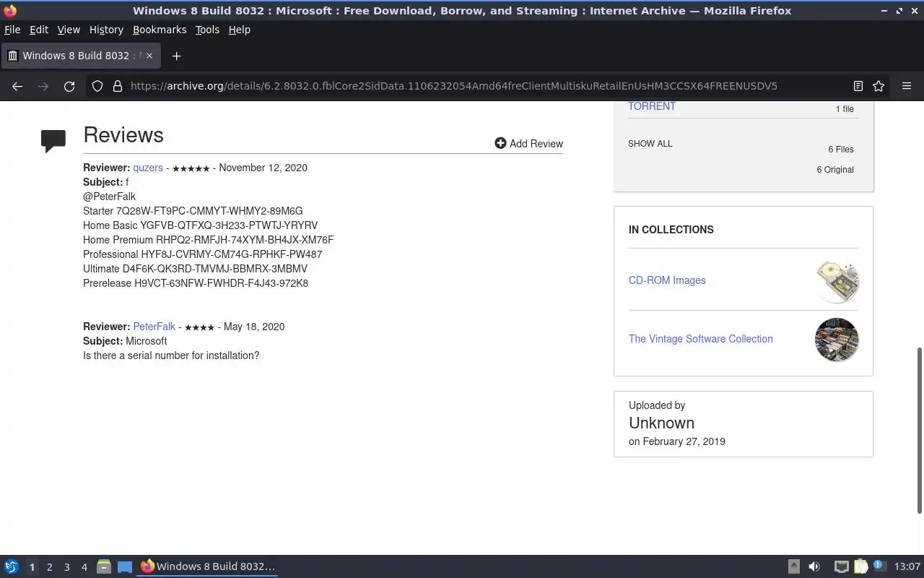Click the Unknown uploader name

click(661, 423)
